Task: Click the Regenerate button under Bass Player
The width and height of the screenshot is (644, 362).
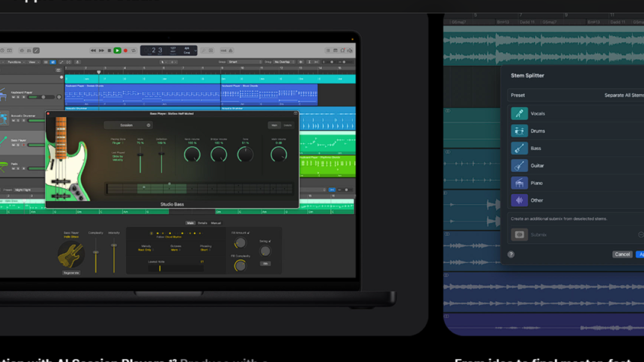Action: click(x=71, y=272)
